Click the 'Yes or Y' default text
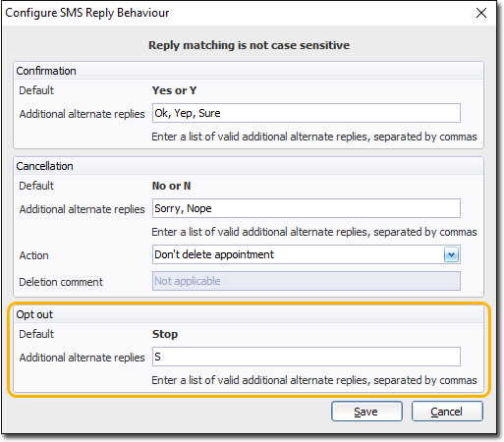This screenshot has height=442, width=504. click(174, 90)
